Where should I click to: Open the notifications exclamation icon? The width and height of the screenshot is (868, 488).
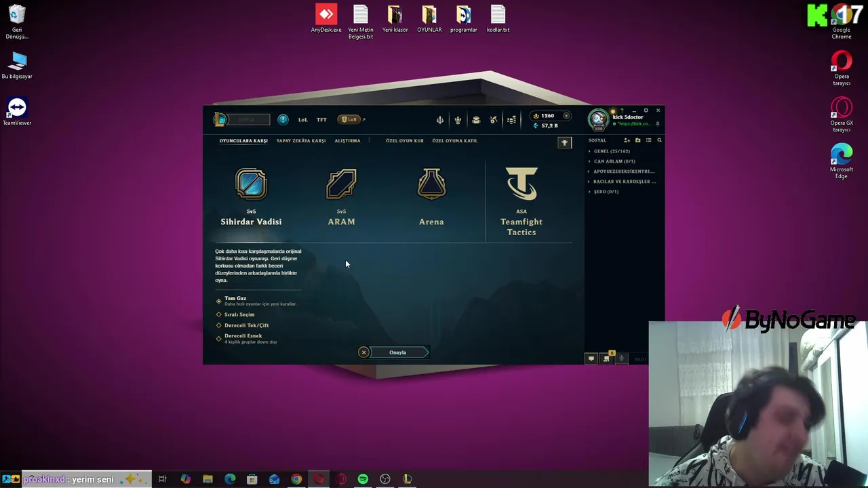(283, 120)
